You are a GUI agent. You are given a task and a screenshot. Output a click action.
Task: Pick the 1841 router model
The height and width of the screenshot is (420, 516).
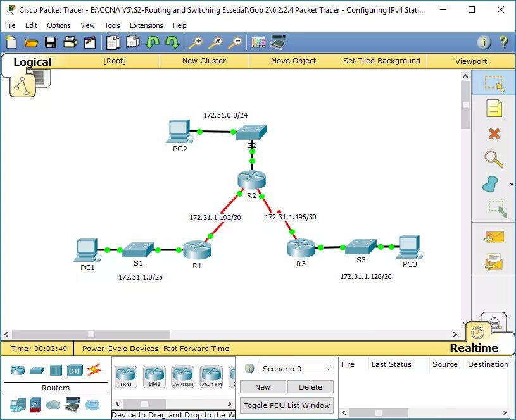pyautogui.click(x=126, y=376)
